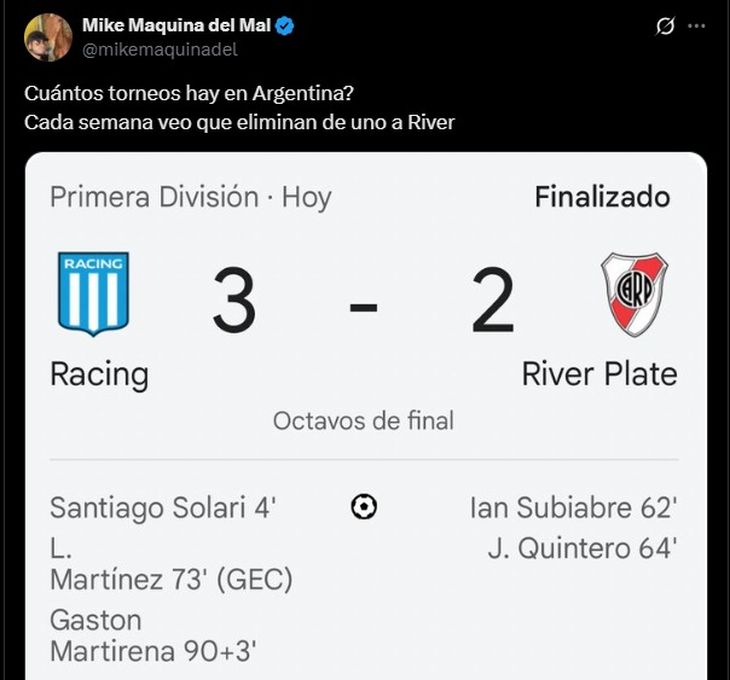Open the three-dot more options menu
The width and height of the screenshot is (730, 680).
[x=697, y=27]
